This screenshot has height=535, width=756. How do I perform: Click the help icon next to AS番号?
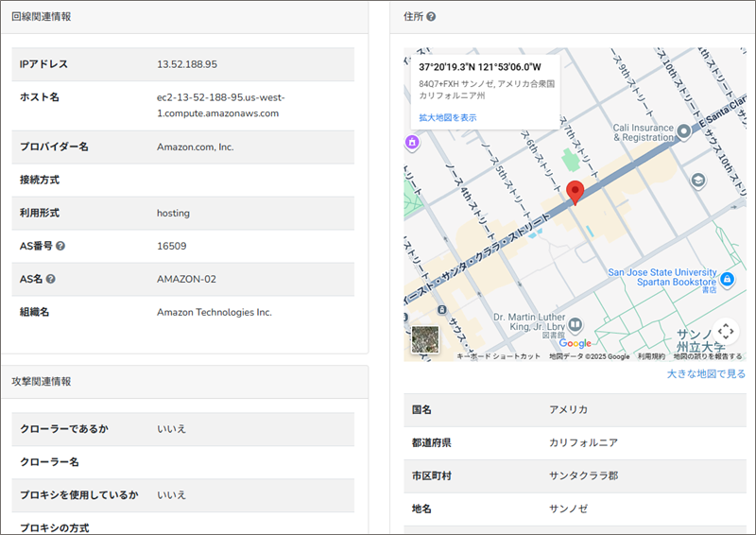[60, 246]
